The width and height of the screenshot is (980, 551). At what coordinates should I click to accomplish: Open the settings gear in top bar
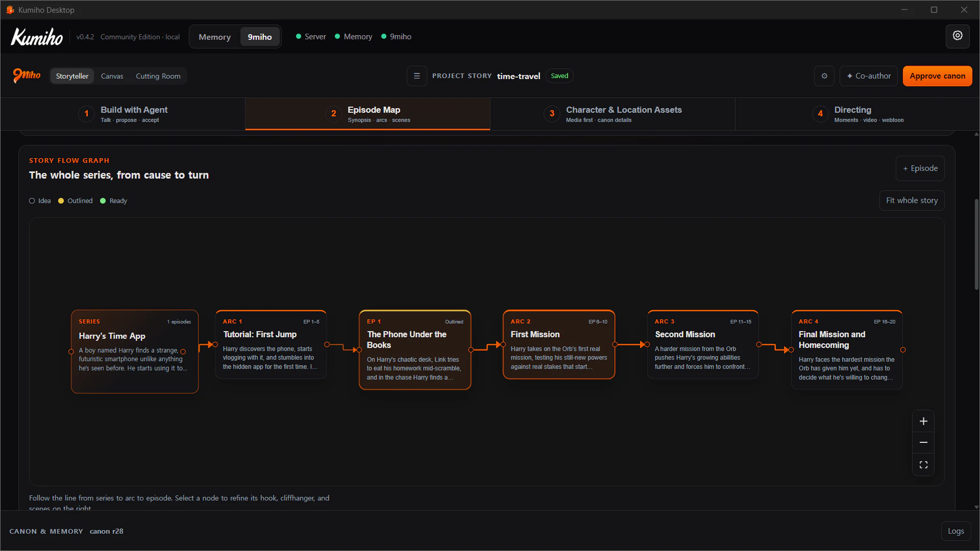(958, 36)
